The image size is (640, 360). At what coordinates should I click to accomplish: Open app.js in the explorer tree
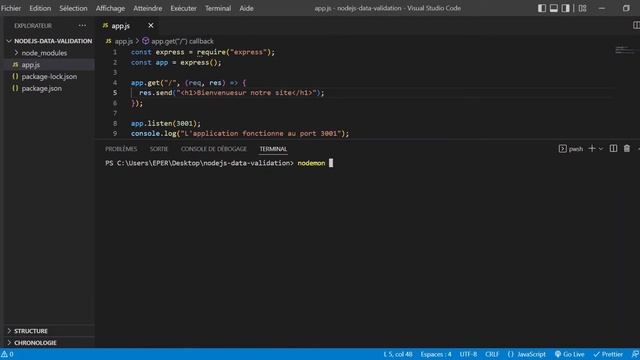(x=31, y=64)
